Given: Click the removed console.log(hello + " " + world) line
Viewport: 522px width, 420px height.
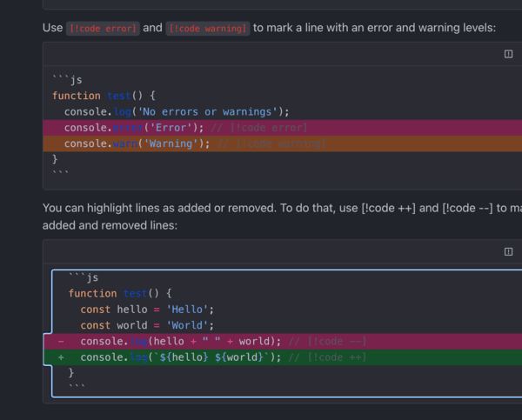Looking at the screenshot, I should [282, 342].
